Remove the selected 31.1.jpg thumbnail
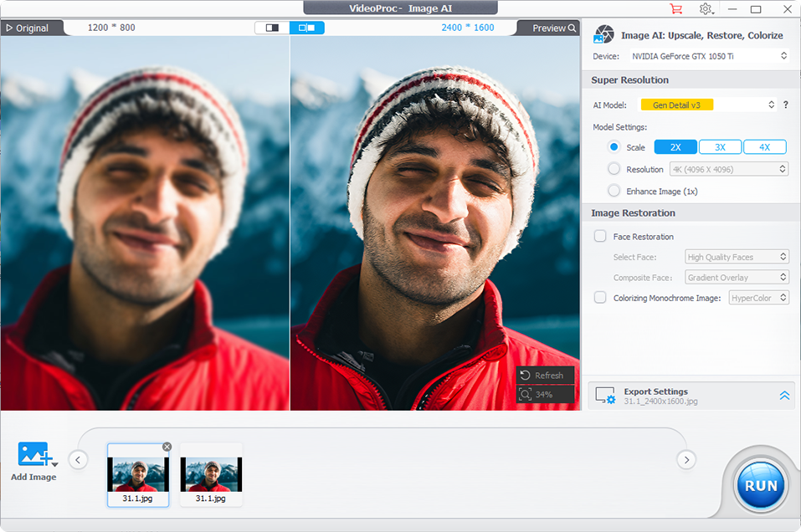The width and height of the screenshot is (801, 532). tap(167, 447)
